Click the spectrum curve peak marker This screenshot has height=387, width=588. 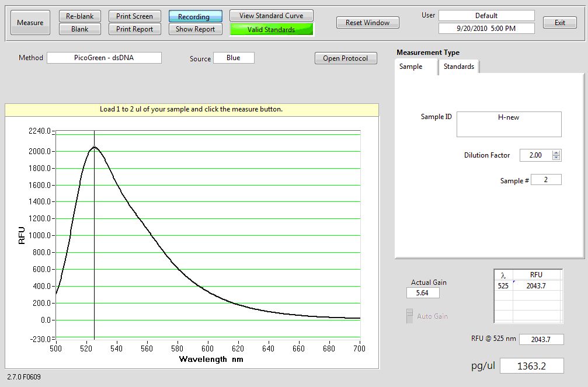pyautogui.click(x=95, y=147)
